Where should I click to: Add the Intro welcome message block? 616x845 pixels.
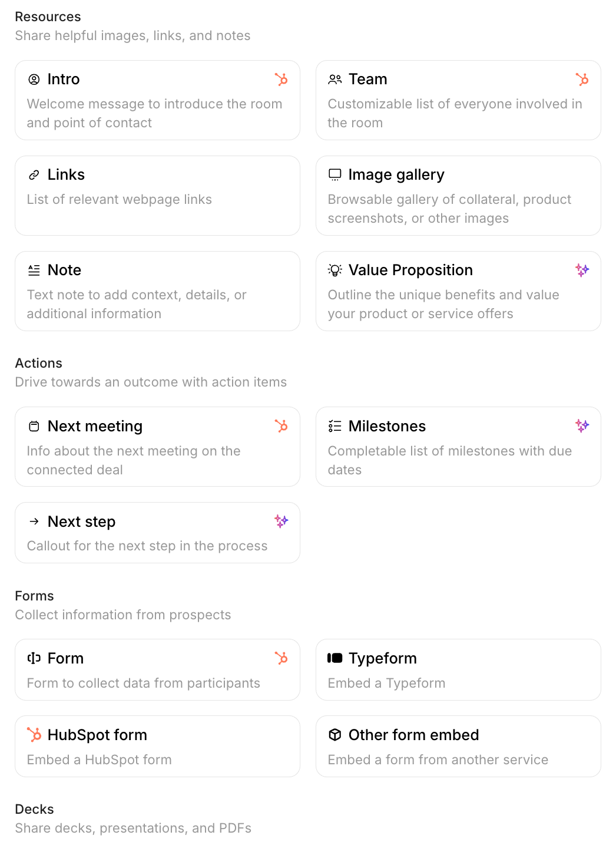point(157,100)
